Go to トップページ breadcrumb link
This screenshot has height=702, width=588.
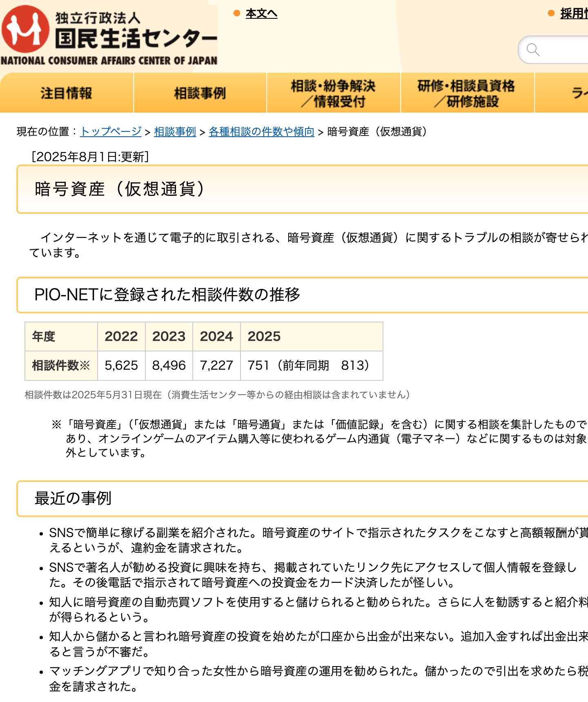click(111, 131)
